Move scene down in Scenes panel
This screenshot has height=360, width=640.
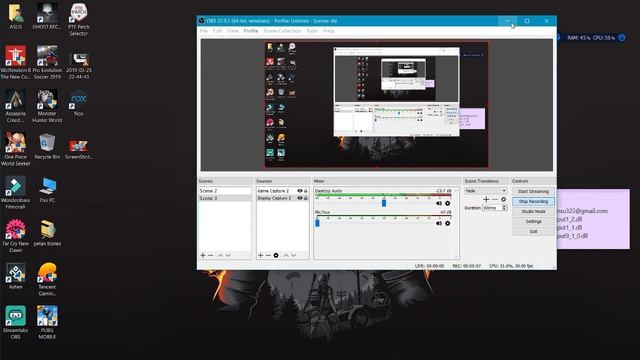[x=228, y=255]
